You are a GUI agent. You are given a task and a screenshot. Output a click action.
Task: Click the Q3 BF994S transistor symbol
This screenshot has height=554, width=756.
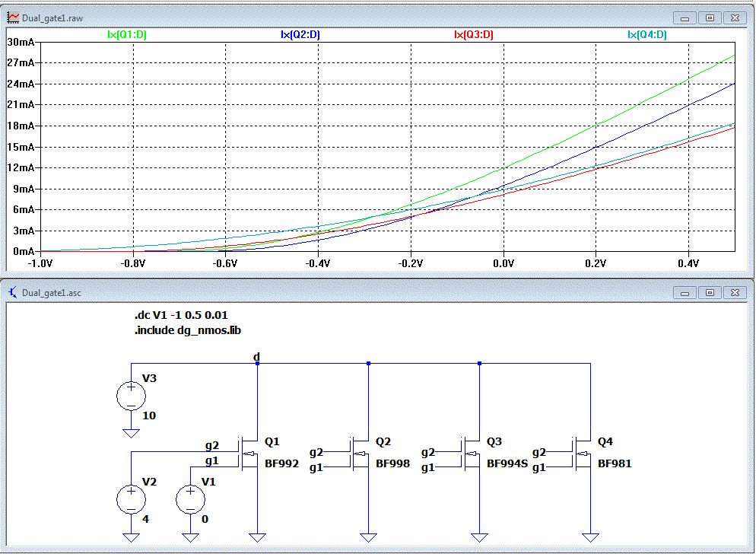(471, 454)
